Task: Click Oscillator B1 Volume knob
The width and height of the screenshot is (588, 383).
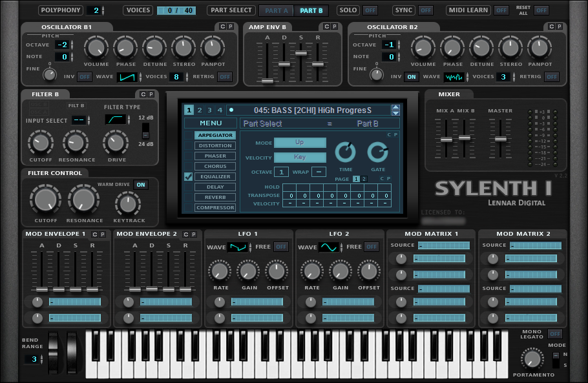Action: pos(96,48)
